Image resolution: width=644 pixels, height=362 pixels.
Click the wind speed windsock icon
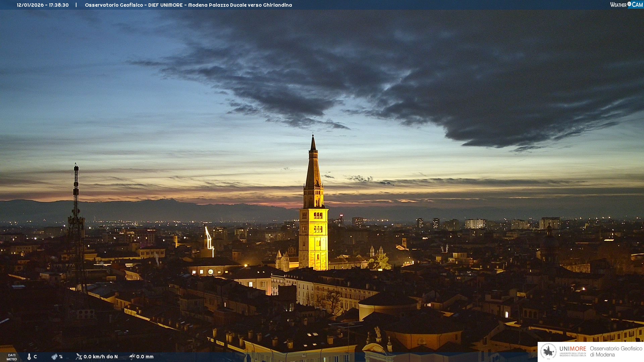[79, 357]
